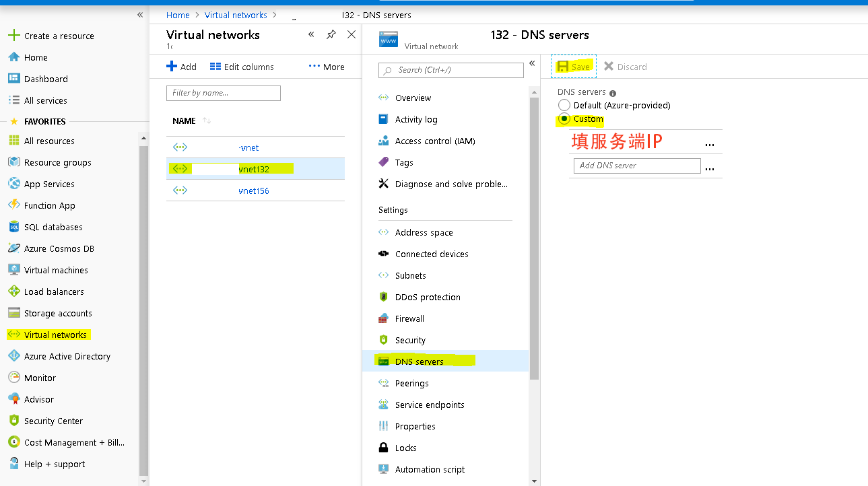Click the DNS servers info icon
This screenshot has height=486, width=868.
(x=613, y=93)
